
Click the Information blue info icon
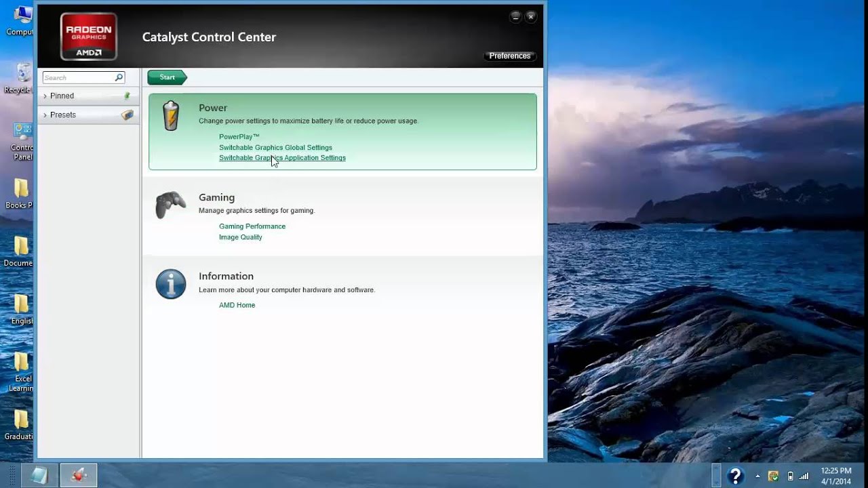pos(171,284)
